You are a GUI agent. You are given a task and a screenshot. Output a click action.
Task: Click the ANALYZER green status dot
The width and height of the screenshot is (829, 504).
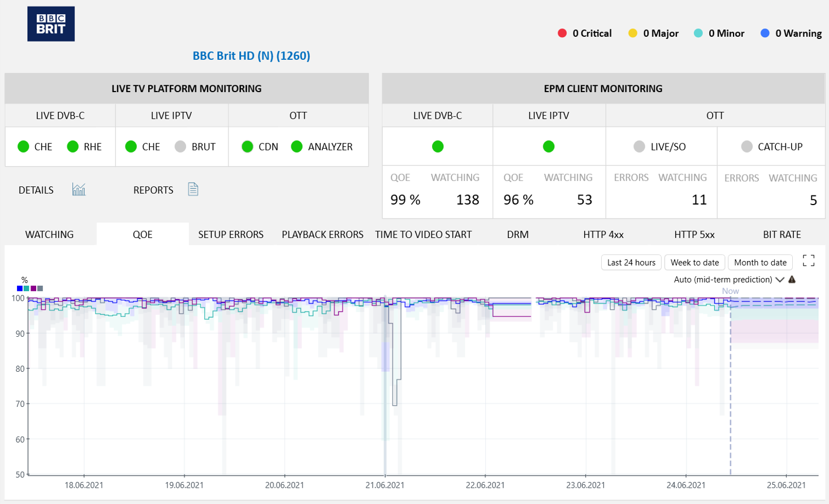coord(297,147)
